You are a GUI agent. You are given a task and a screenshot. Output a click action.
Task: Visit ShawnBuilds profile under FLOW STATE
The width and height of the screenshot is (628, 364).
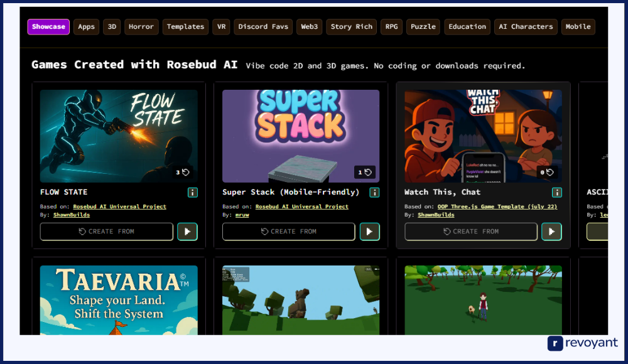click(72, 215)
